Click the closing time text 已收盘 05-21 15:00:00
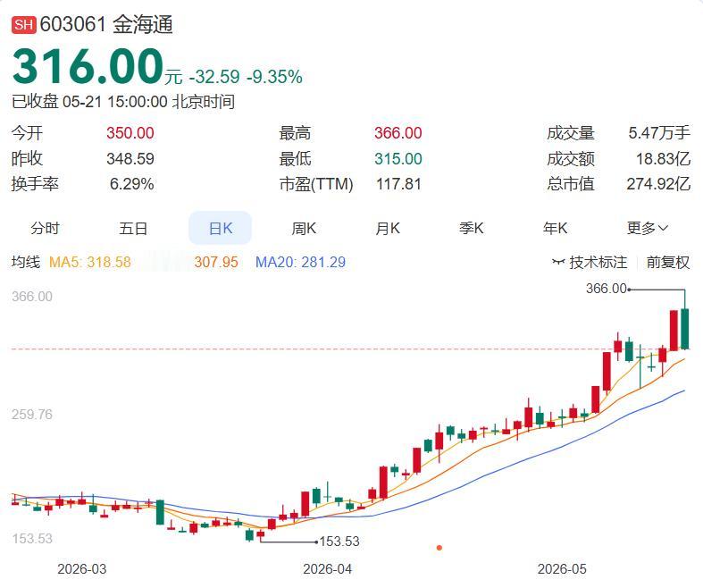This screenshot has width=703, height=588. (89, 102)
